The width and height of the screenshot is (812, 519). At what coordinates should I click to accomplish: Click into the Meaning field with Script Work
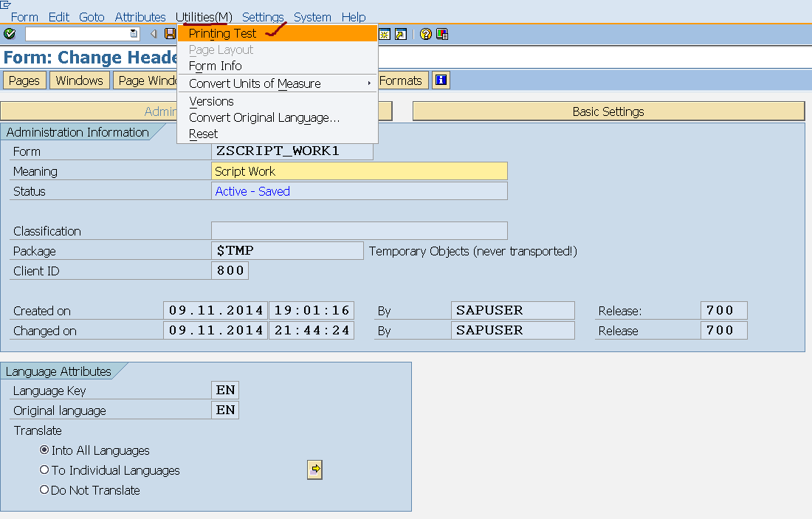click(359, 171)
